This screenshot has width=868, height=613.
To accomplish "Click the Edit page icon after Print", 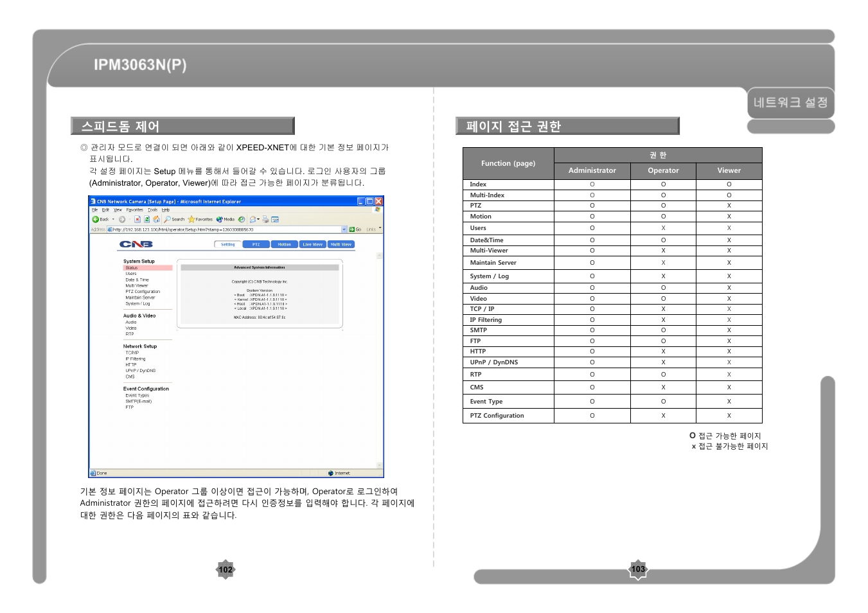I will point(275,219).
